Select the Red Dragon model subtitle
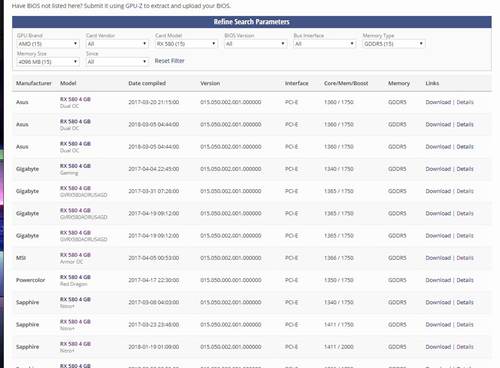The width and height of the screenshot is (500, 368). click(74, 284)
